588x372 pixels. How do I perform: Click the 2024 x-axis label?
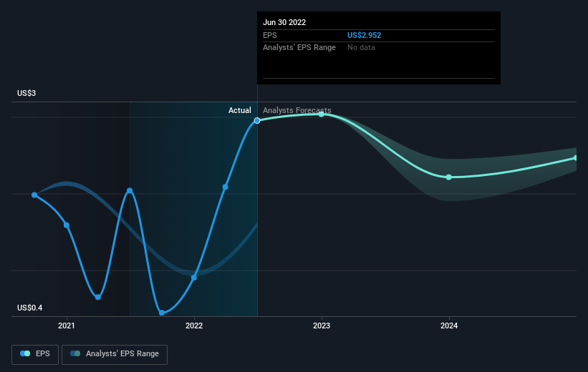pos(449,326)
